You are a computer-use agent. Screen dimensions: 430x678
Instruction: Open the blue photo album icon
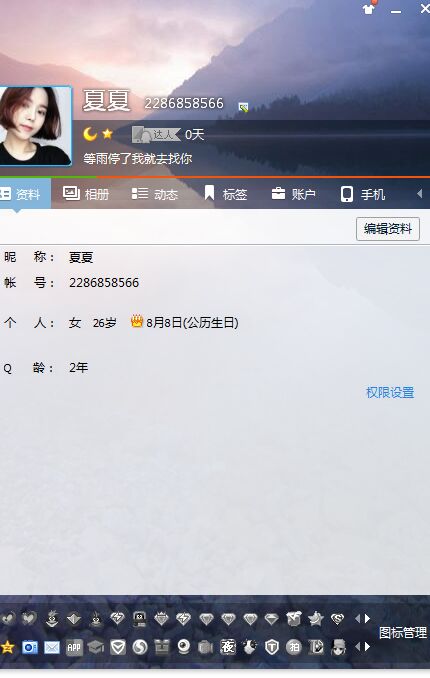pos(30,647)
